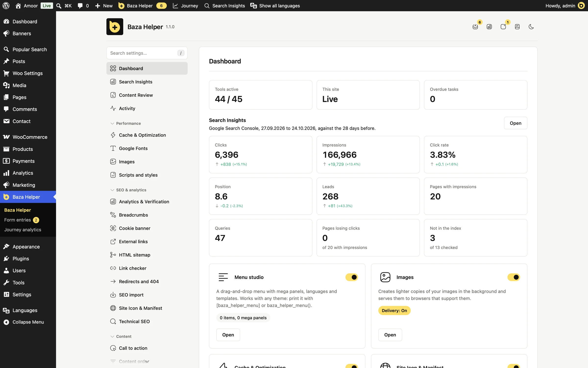Collapse the Performance section
The height and width of the screenshot is (368, 588).
click(x=126, y=123)
